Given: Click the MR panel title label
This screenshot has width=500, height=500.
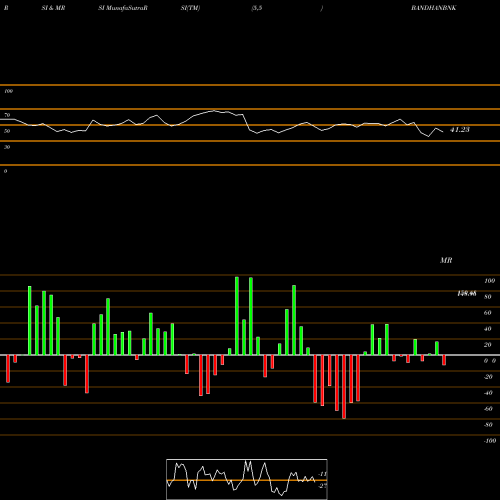Looking at the screenshot, I should coord(446,260).
